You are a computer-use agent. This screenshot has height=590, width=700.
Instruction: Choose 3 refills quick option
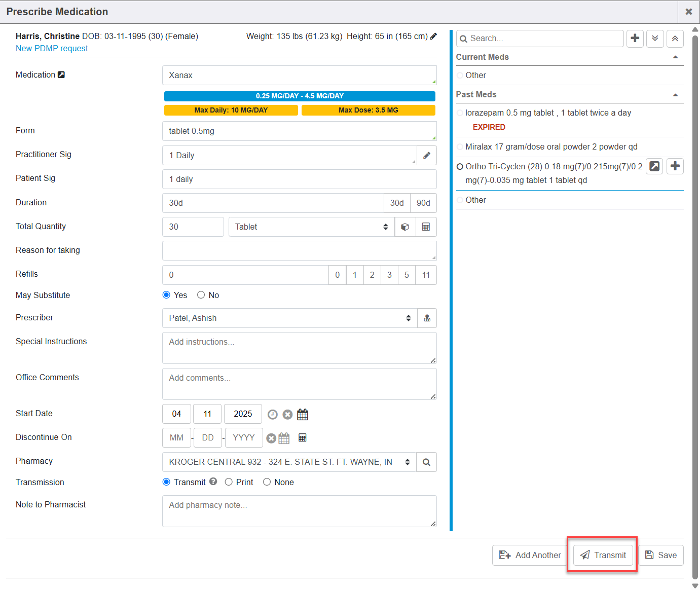[x=389, y=275]
